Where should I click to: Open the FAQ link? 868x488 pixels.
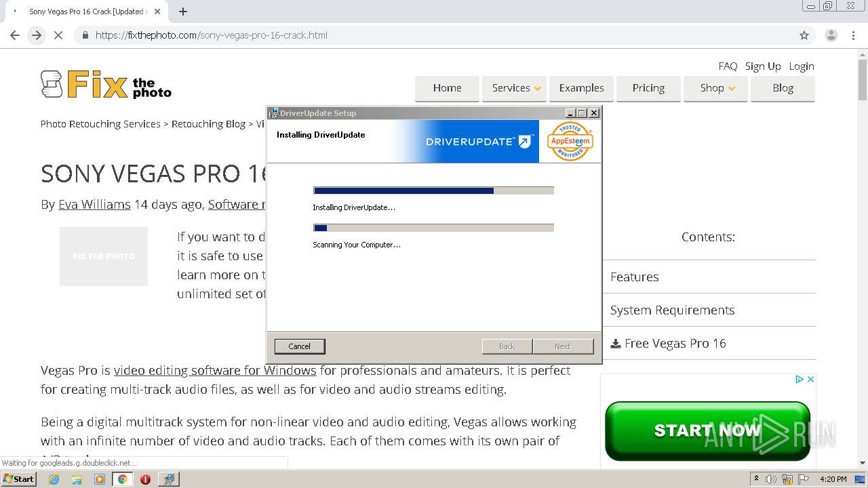tap(728, 66)
